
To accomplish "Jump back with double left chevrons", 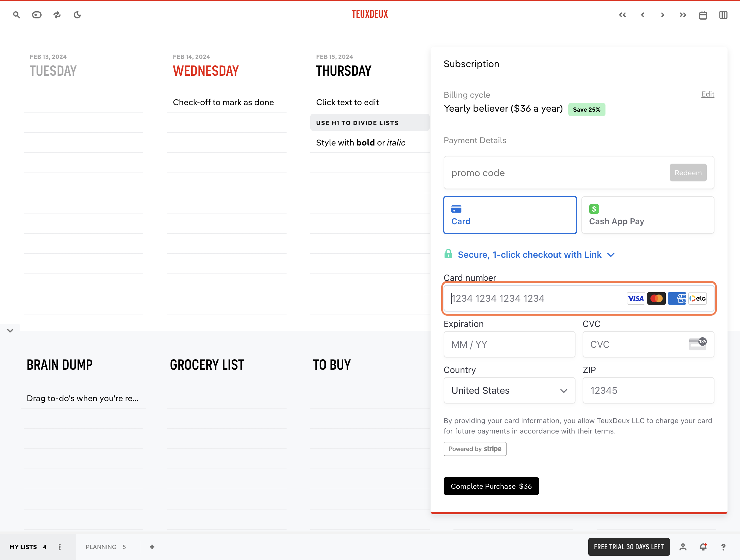I will pos(622,15).
